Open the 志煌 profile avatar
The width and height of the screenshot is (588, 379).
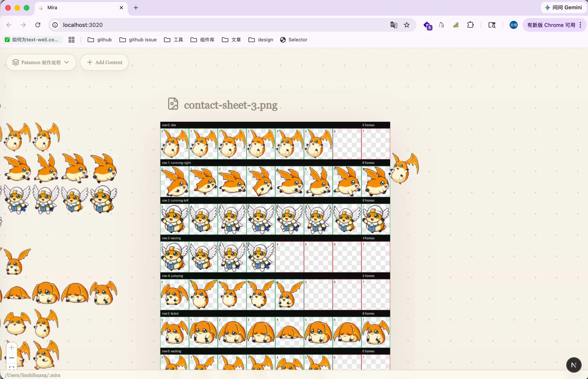pos(514,25)
